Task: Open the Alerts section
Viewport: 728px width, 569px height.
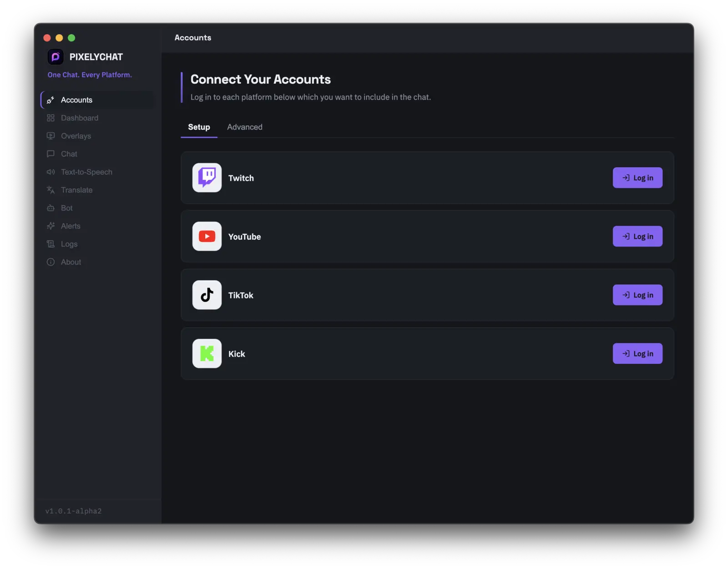Action: [97, 226]
